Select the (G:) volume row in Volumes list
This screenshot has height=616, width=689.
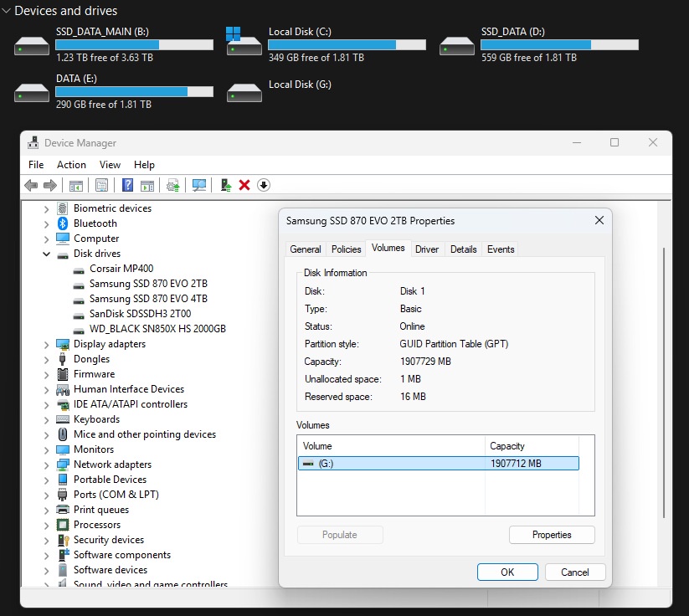point(438,463)
